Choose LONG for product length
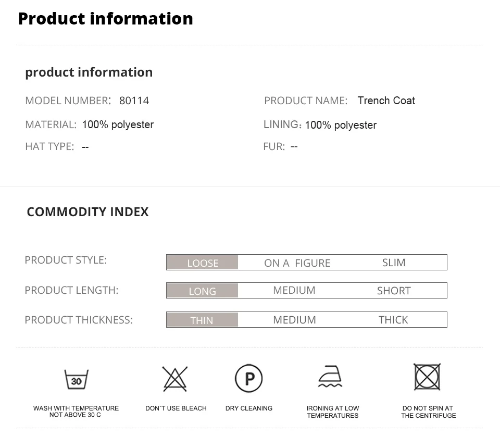 [202, 291]
